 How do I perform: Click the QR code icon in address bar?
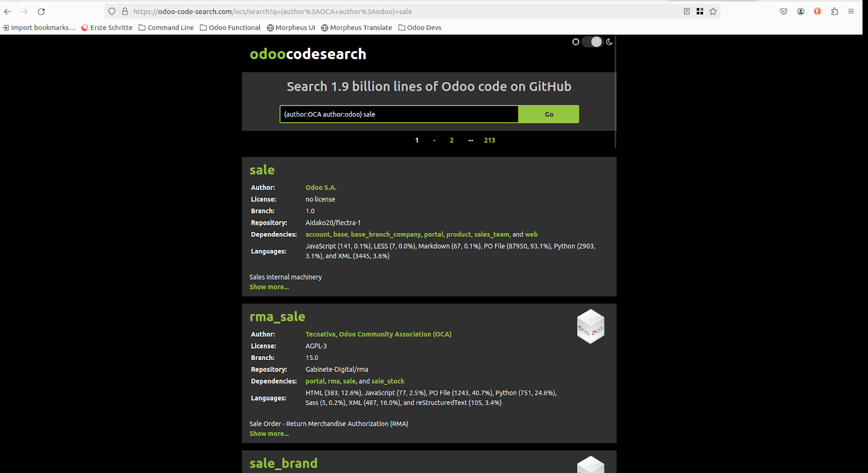[x=700, y=11]
